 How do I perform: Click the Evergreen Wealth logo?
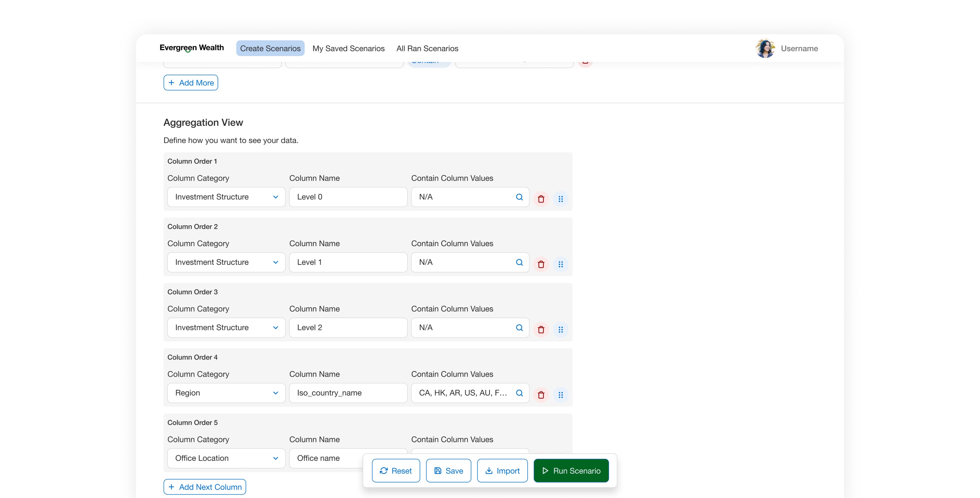click(192, 48)
